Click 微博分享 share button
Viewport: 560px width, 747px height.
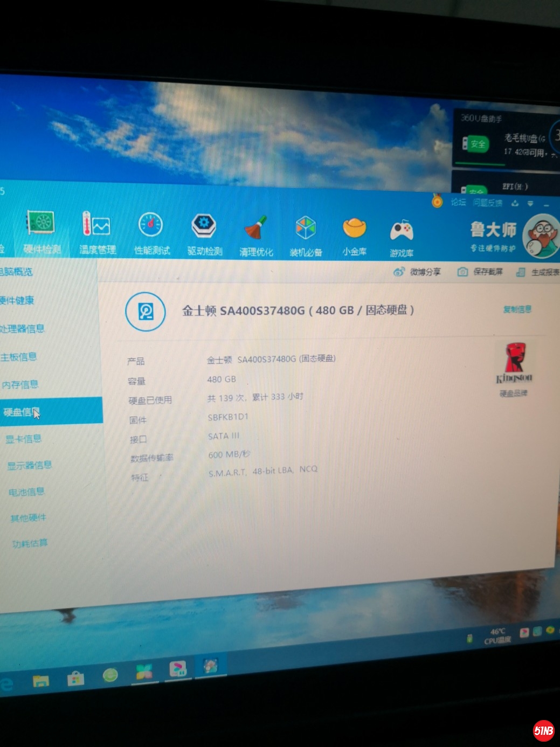(x=417, y=272)
